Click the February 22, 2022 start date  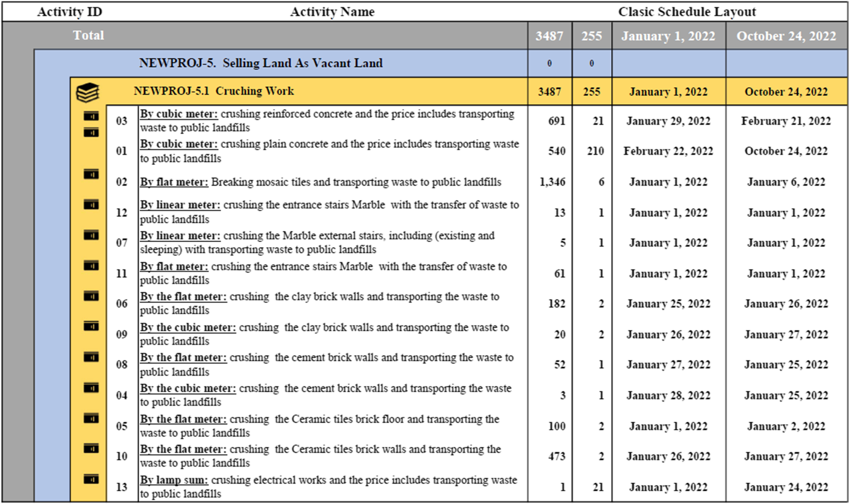click(668, 151)
